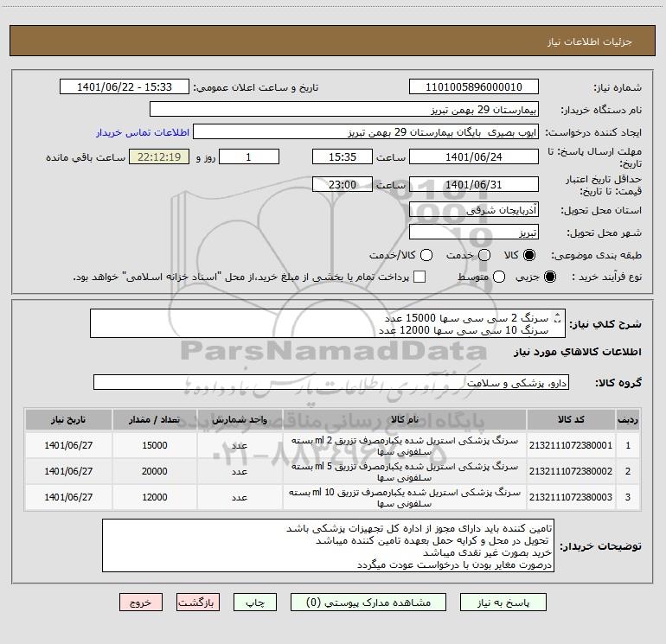This screenshot has width=666, height=644.
Task: Click the buyer notes text box
Action: pyautogui.click(x=328, y=545)
